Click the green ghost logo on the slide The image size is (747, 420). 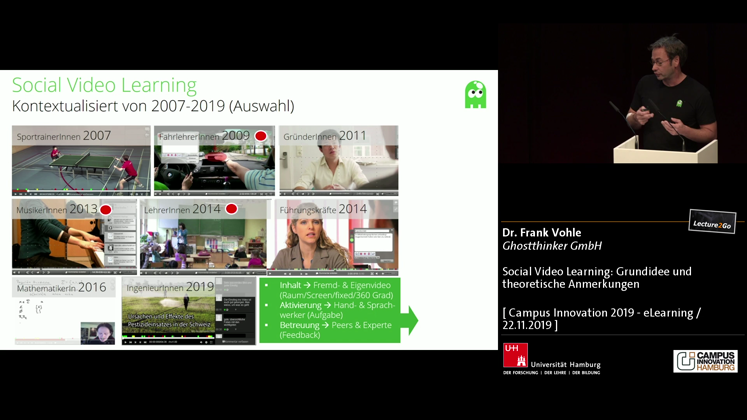[475, 95]
